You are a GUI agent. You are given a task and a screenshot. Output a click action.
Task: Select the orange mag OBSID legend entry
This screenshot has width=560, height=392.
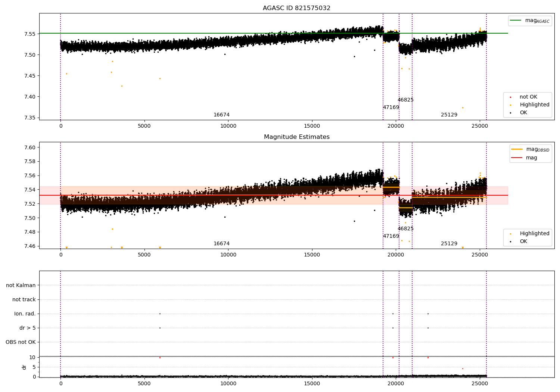[530, 149]
